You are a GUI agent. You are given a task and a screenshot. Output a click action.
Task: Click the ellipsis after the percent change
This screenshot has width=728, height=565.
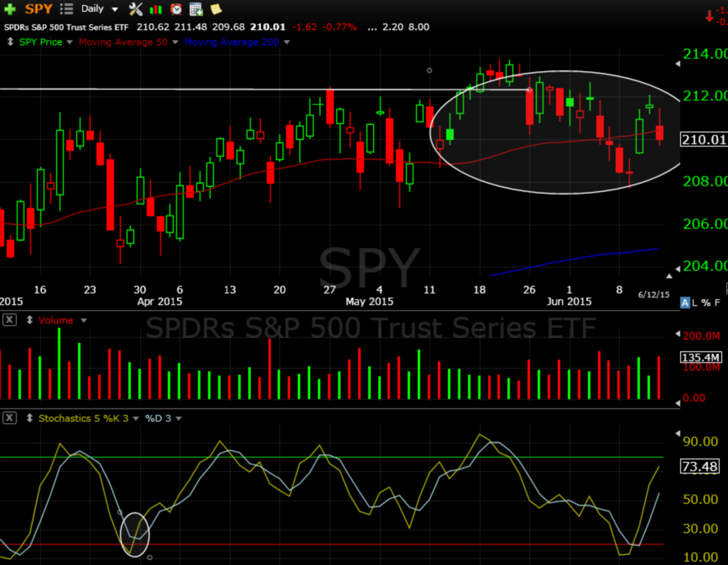[372, 28]
